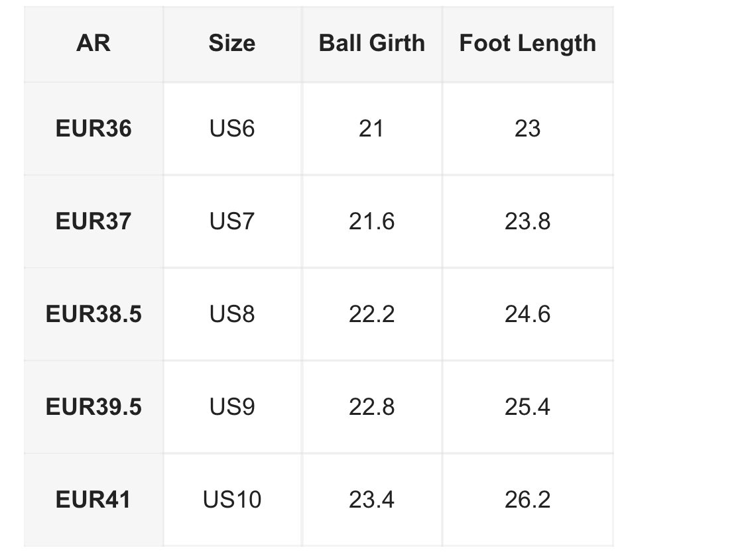Select the US6 size cell

click(x=232, y=129)
